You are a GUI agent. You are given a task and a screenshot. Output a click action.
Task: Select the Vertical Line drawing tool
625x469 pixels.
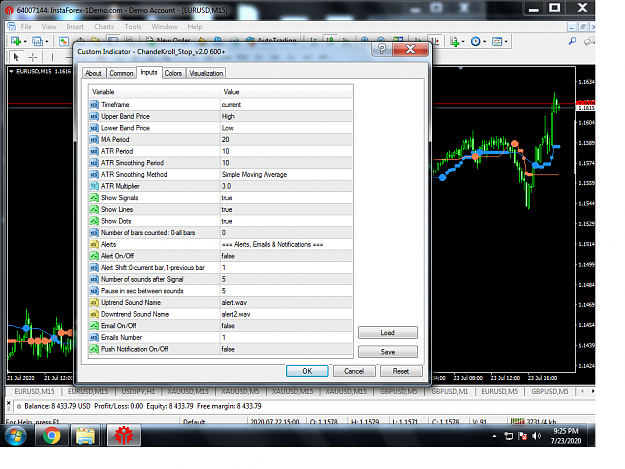tap(52, 57)
